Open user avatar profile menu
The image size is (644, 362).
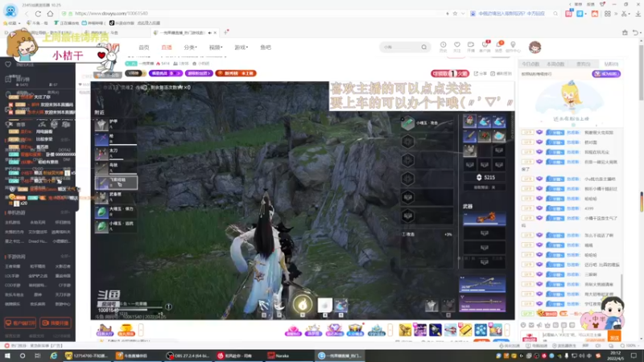tap(535, 47)
